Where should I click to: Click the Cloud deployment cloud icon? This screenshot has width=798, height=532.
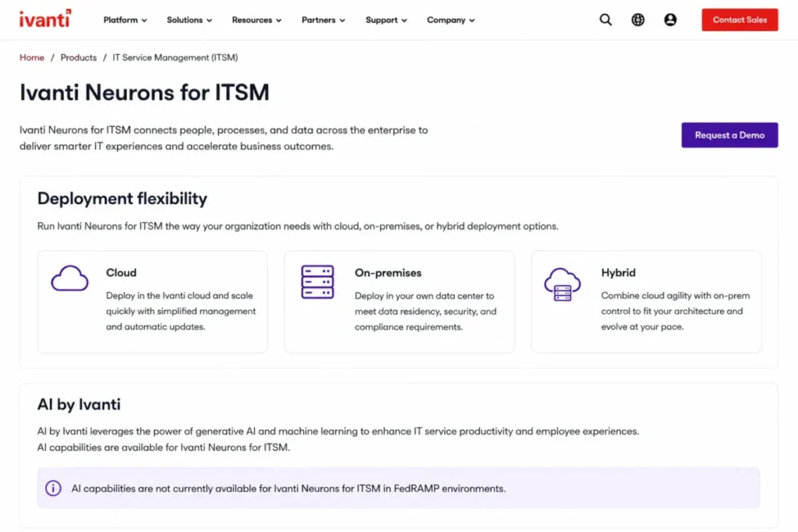pyautogui.click(x=69, y=278)
